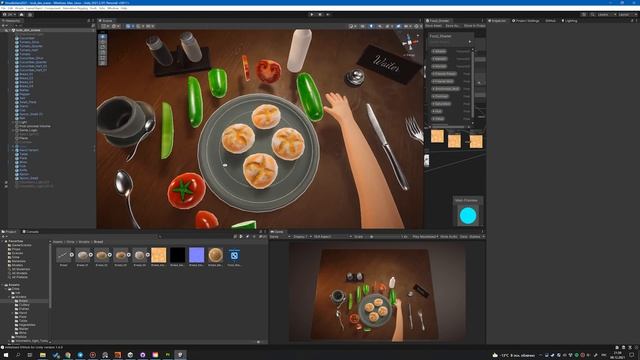Click Models in the Project breadcrumb
Image resolution: width=640 pixels, height=360 pixels.
[x=84, y=242]
